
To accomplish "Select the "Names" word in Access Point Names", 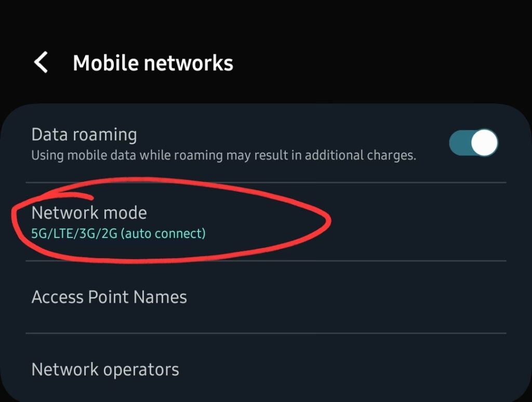I will [x=160, y=297].
